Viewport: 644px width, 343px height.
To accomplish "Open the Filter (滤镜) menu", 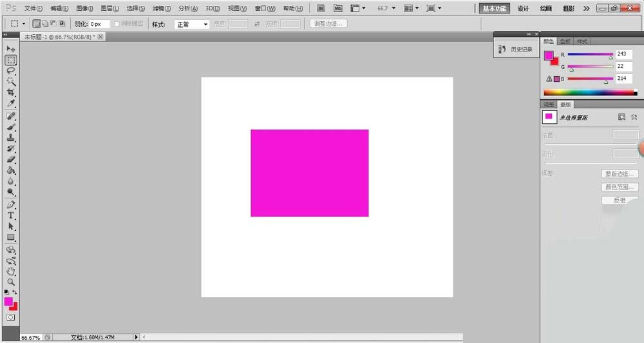I will pos(162,8).
